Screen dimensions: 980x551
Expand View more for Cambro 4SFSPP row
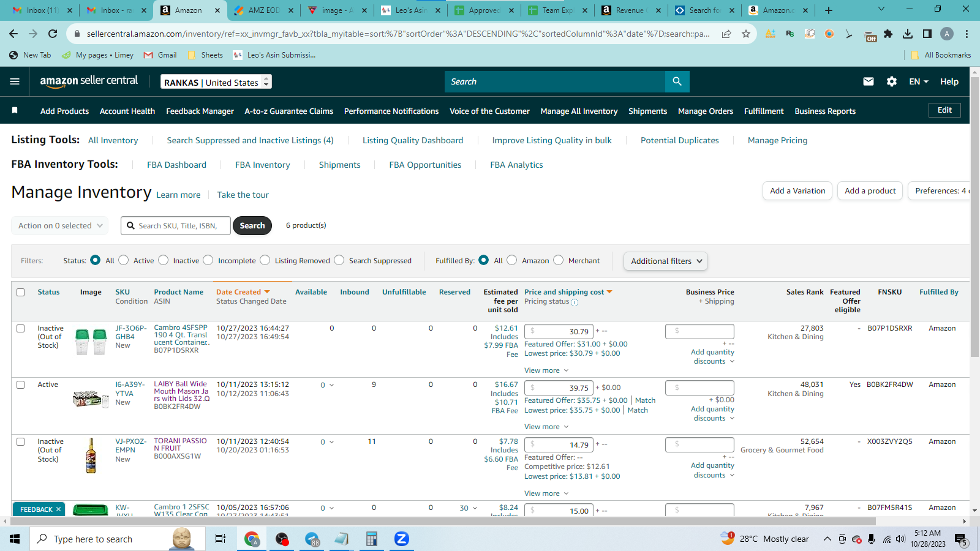(546, 370)
